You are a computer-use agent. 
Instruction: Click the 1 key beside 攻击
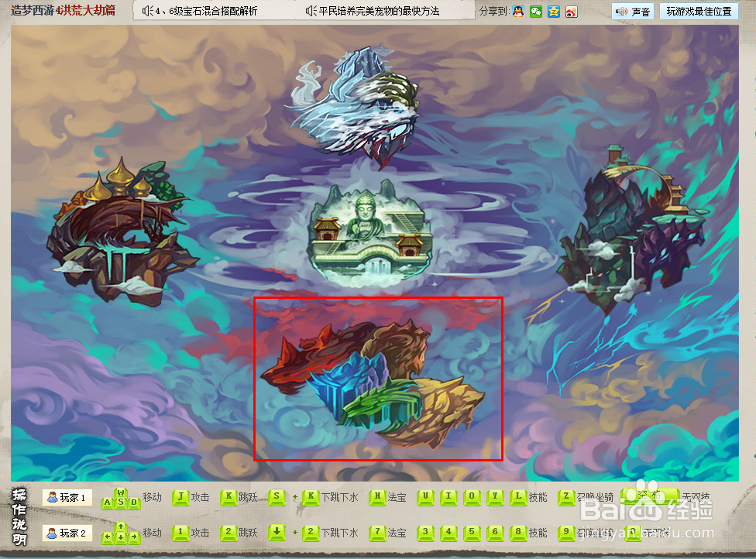pos(180,533)
